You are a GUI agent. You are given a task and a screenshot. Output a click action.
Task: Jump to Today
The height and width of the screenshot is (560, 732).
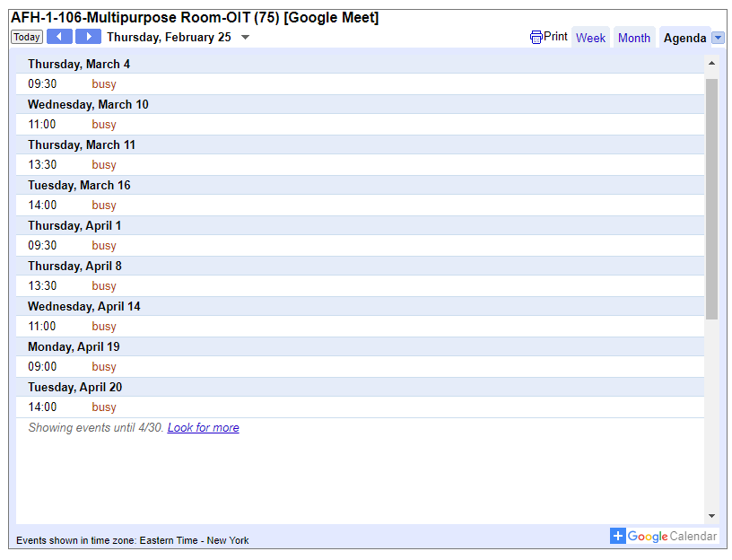[x=27, y=37]
